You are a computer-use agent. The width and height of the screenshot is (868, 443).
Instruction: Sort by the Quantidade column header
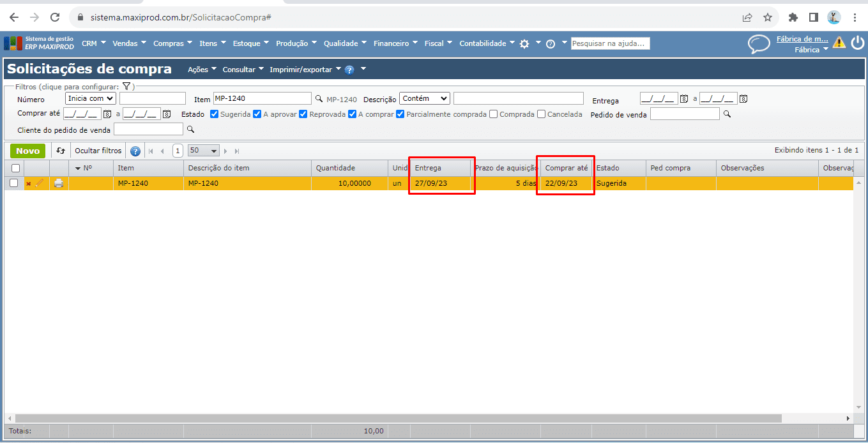pos(351,168)
